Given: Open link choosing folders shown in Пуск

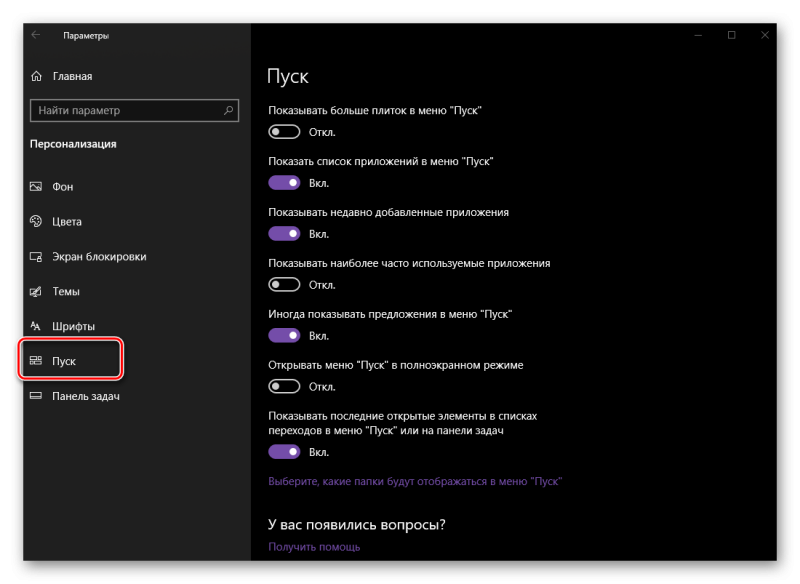Looking at the screenshot, I should pos(415,481).
